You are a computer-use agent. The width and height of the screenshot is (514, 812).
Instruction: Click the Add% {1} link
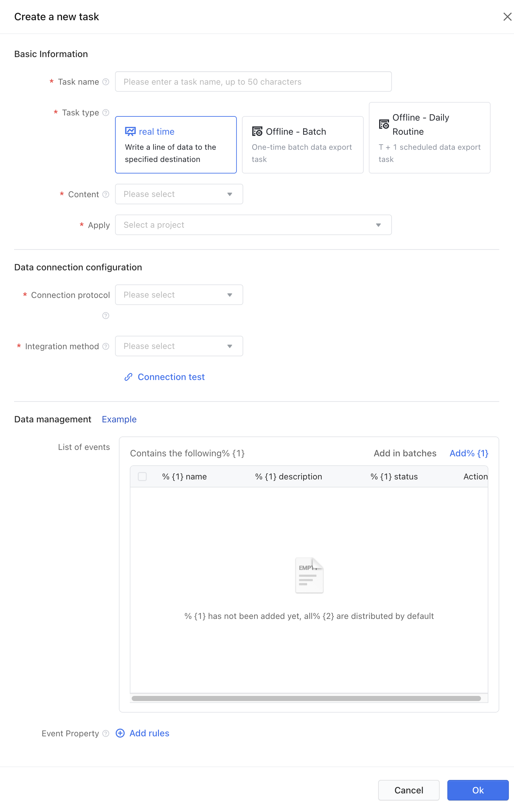tap(469, 453)
